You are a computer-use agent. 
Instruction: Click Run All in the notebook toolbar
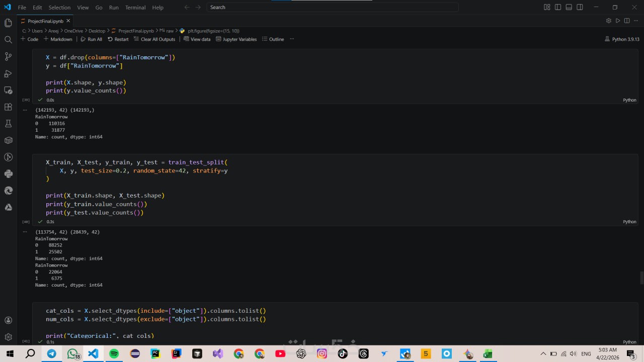coord(91,39)
